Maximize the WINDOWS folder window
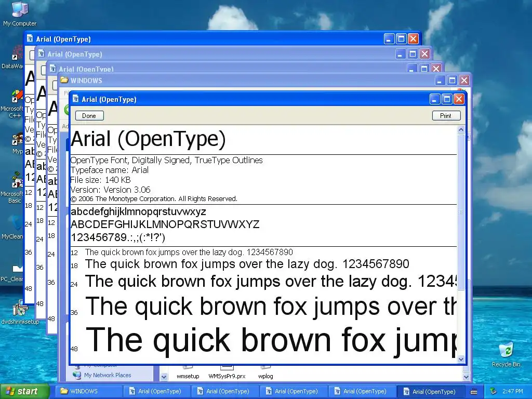 click(x=452, y=81)
